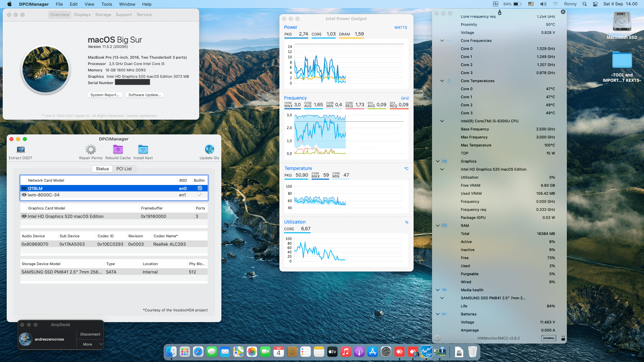Collapse the Media health section
Screen dimensions: 644x362
coord(438,290)
